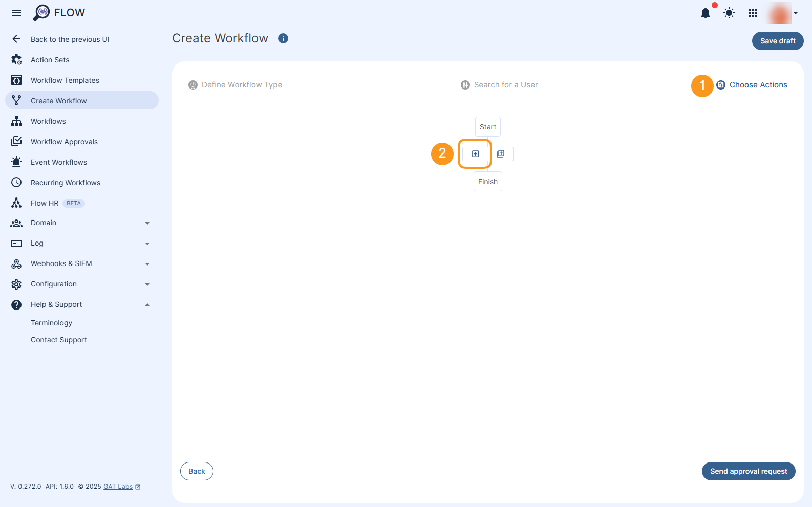The height and width of the screenshot is (507, 812).
Task: Open the apps grid launcher
Action: click(x=753, y=13)
